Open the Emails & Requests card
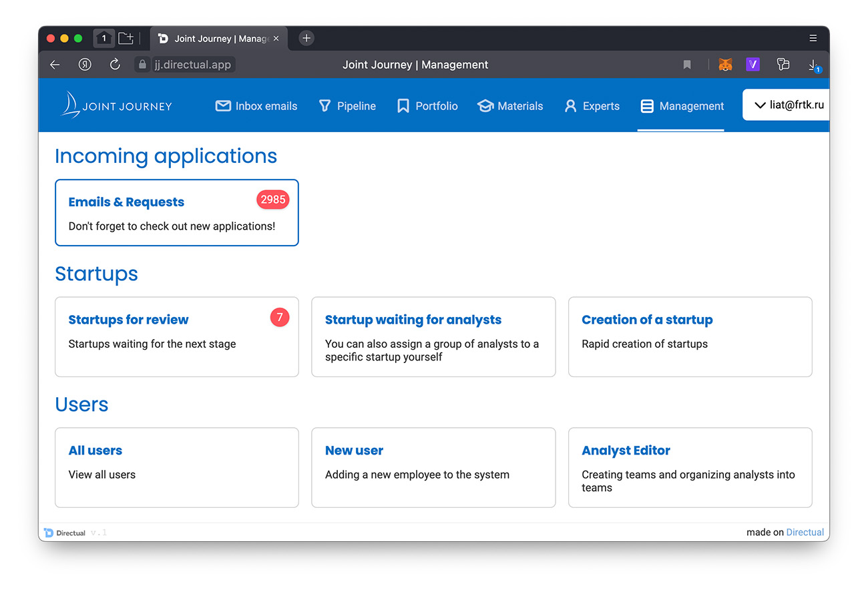868x592 pixels. pyautogui.click(x=176, y=213)
